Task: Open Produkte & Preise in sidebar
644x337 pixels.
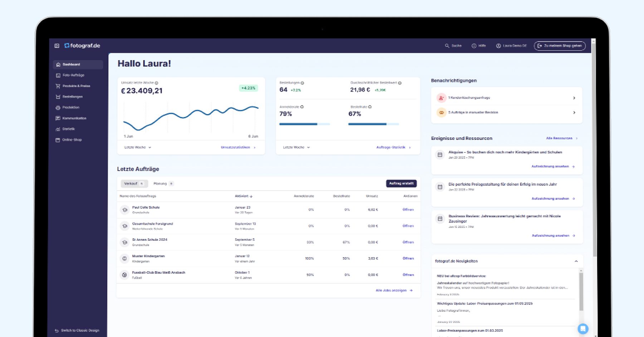Action: (76, 86)
